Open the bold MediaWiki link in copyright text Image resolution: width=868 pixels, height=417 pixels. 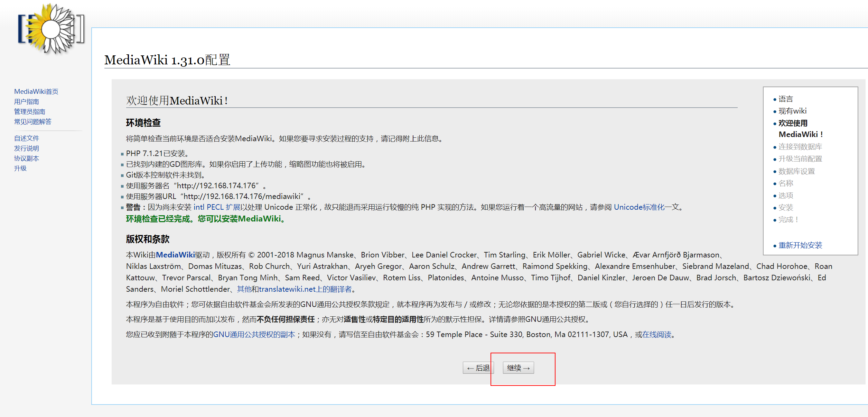tap(175, 255)
